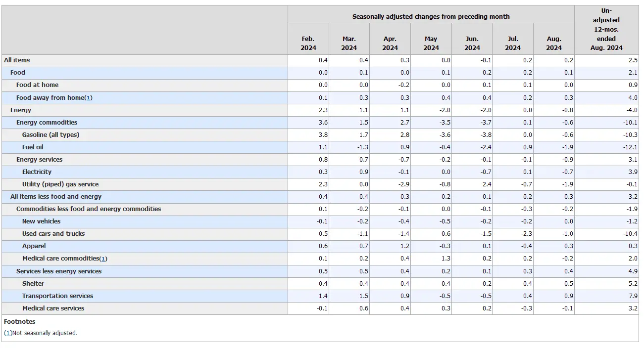Click the Seasonally adjusted changes header
This screenshot has height=348, width=644.
[431, 16]
